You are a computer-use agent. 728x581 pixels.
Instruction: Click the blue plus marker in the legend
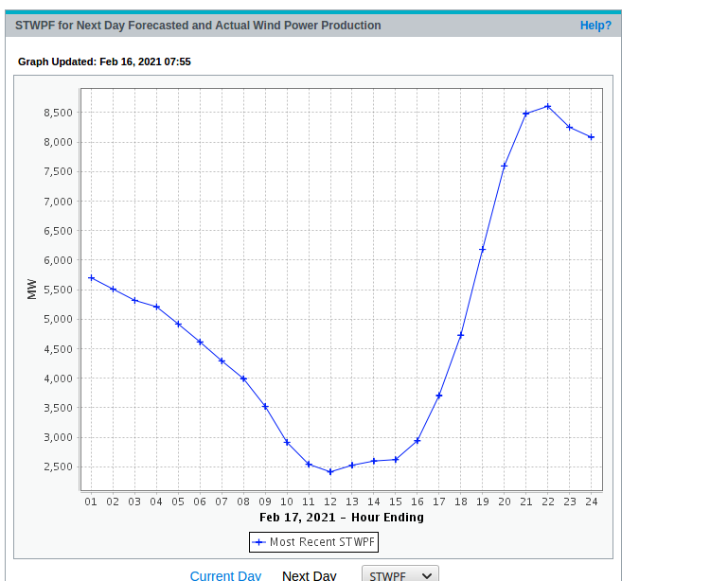[259, 542]
